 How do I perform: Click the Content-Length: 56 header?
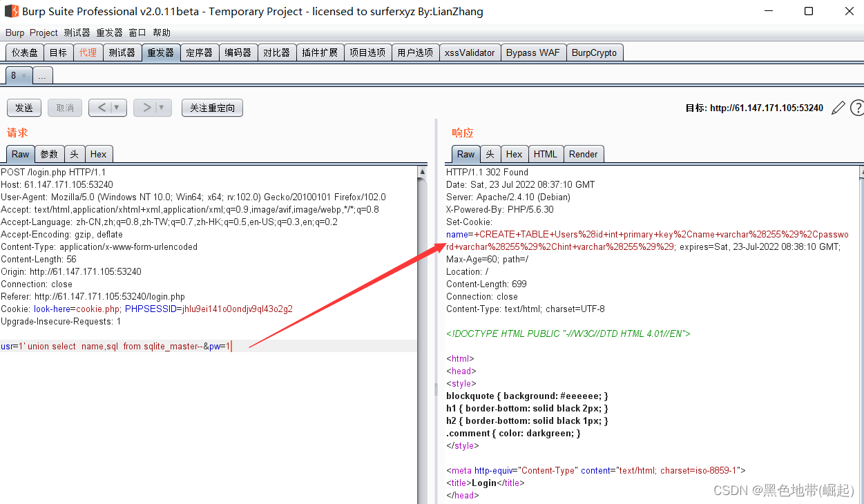[x=39, y=259]
